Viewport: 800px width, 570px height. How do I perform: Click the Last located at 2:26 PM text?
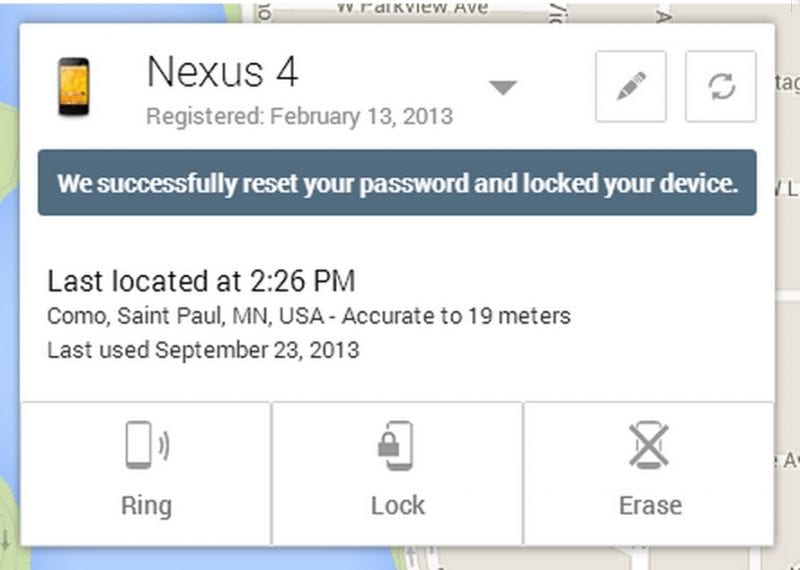coord(201,281)
